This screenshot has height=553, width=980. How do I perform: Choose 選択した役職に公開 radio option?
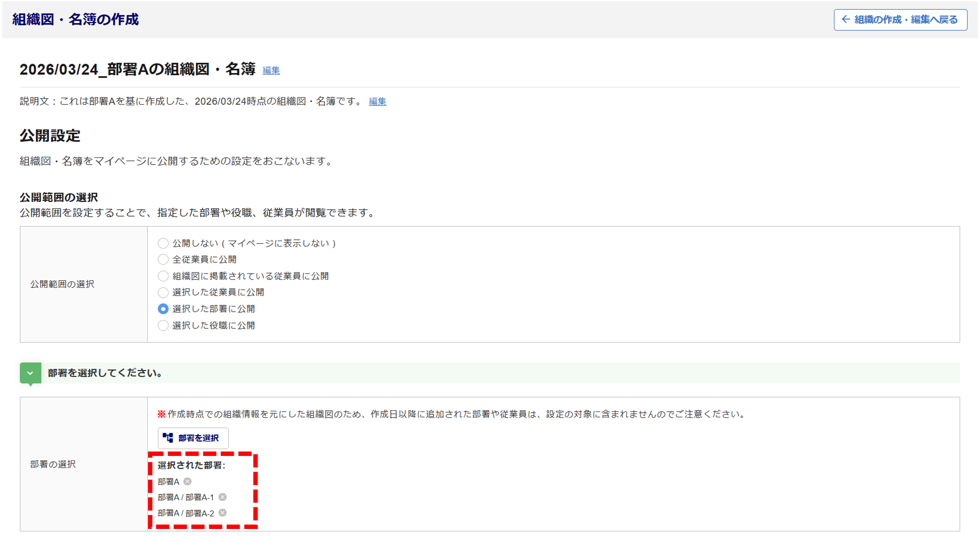coord(163,326)
